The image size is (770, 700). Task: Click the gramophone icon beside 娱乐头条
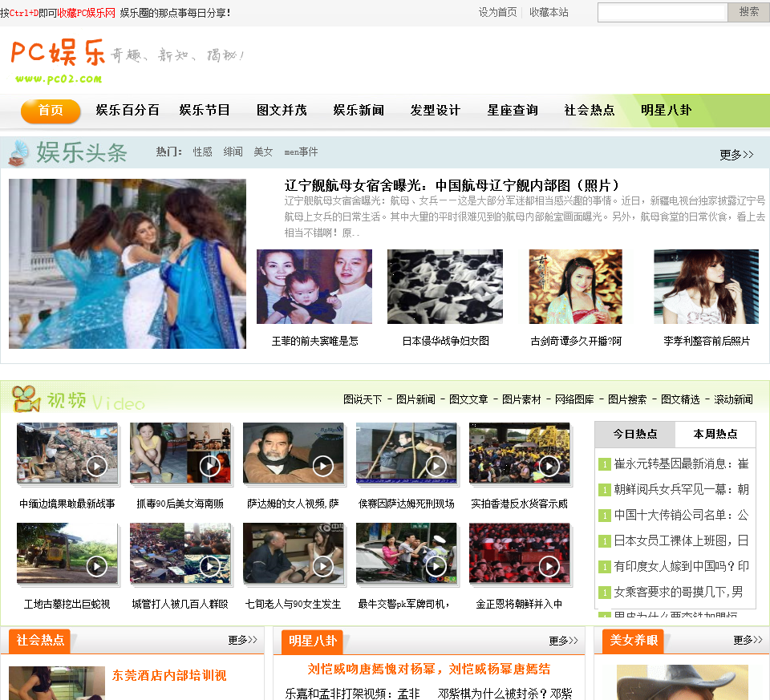tap(18, 153)
